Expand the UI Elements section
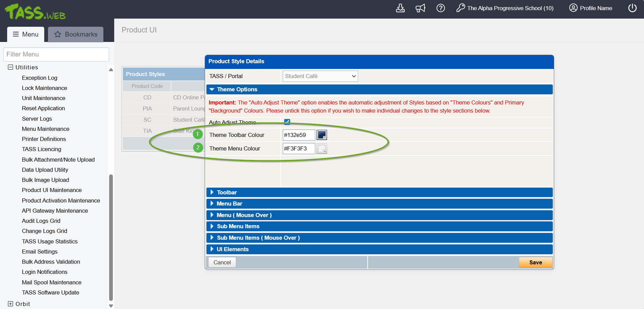The image size is (644, 309). pyautogui.click(x=232, y=249)
